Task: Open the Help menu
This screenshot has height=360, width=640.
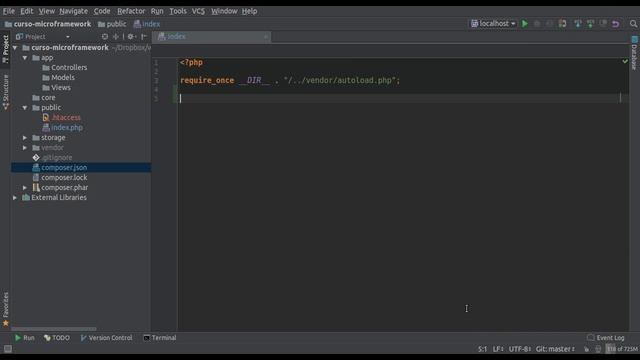Action: 249,11
